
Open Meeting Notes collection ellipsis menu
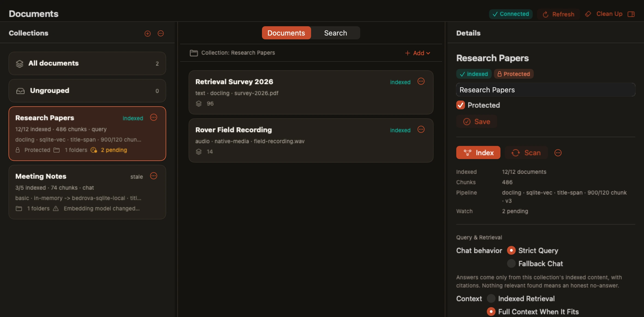pyautogui.click(x=154, y=176)
